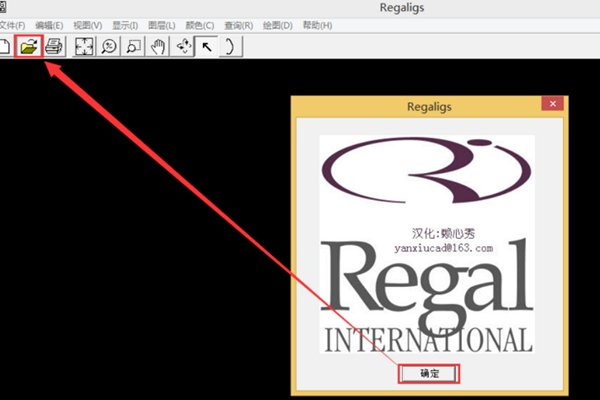
Task: Open the 绘图(D) menu
Action: [277, 24]
